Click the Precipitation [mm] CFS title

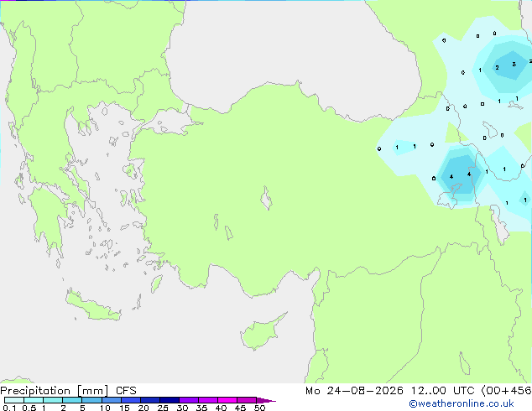pos(68,391)
